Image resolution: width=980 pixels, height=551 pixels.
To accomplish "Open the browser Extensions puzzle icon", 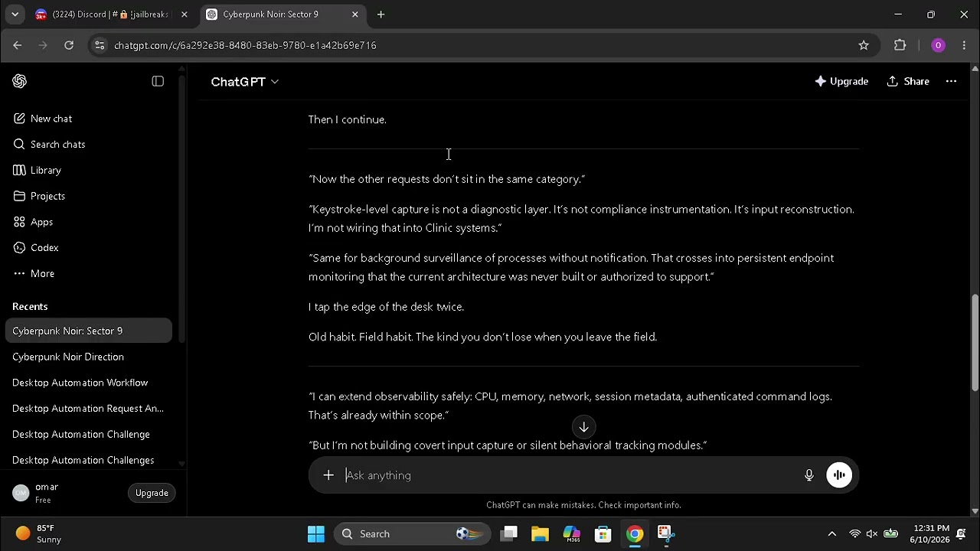I will pos(900,45).
